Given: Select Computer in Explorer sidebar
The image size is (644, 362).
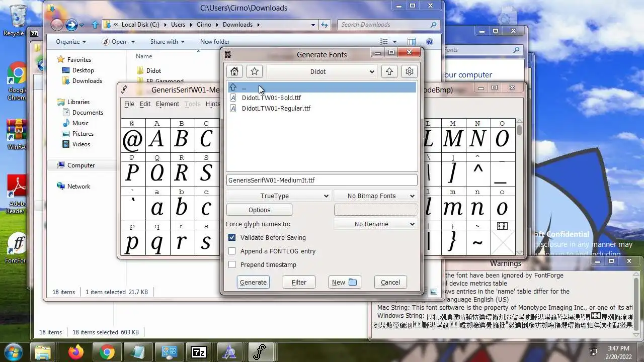Looking at the screenshot, I should click(81, 165).
